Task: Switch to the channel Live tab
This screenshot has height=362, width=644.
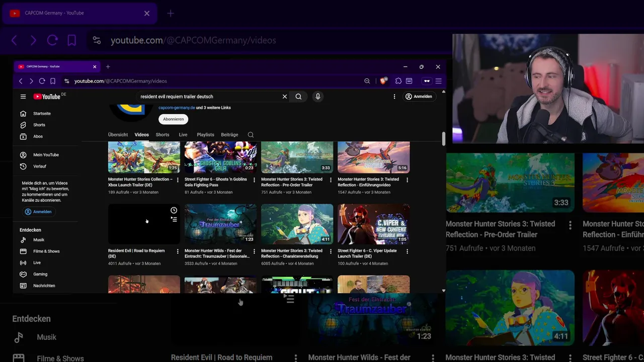Action: click(183, 135)
